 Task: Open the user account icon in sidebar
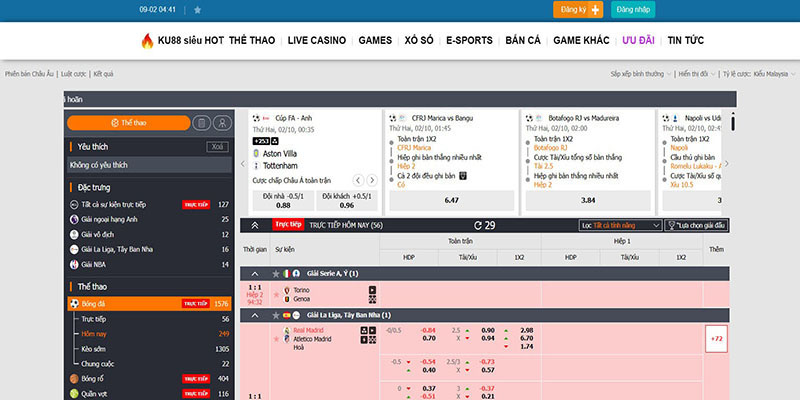pos(222,122)
